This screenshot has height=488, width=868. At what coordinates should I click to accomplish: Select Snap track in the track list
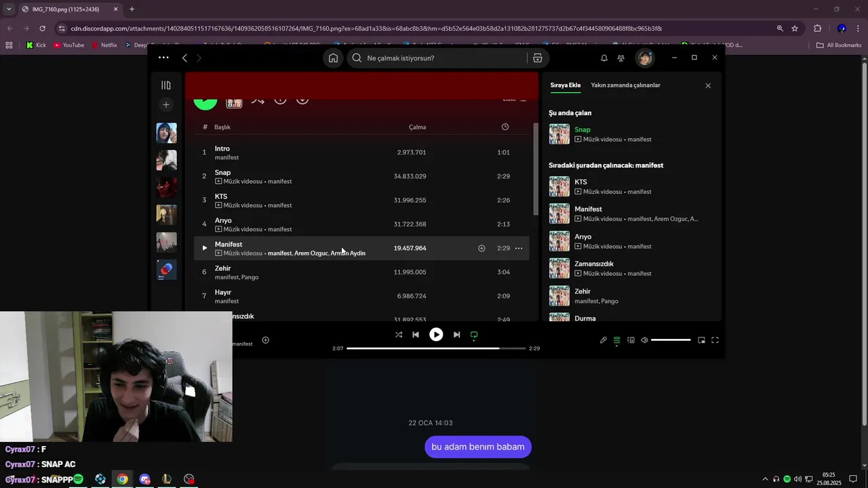pos(361,176)
